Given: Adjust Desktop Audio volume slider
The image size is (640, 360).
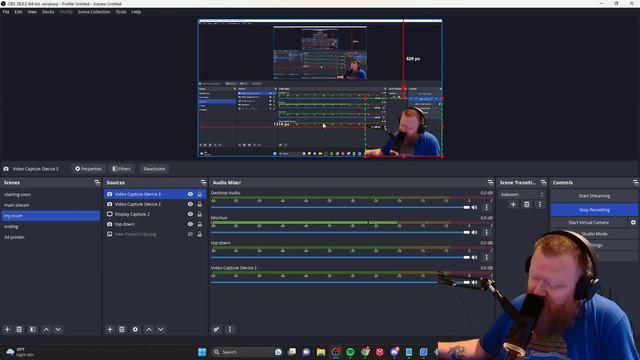Looking at the screenshot, I should pyautogui.click(x=340, y=207).
